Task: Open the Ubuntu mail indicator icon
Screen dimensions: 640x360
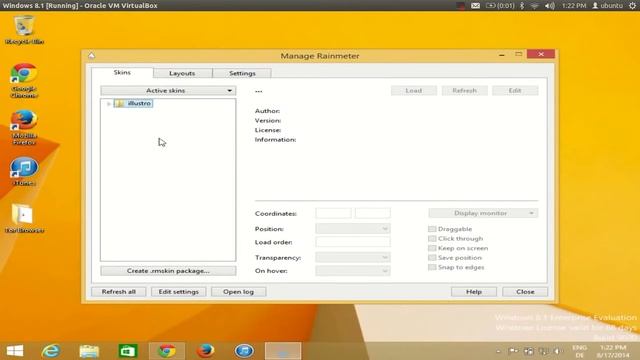Action: coord(475,6)
